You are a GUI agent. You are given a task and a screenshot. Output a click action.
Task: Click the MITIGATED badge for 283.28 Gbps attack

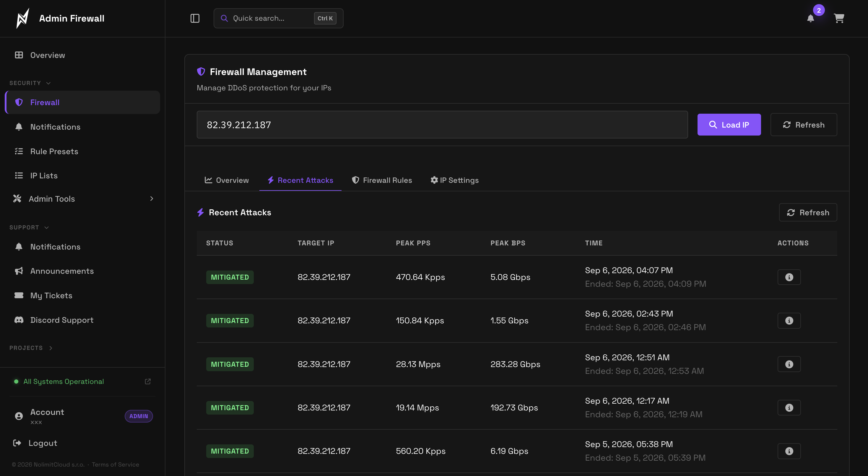tap(230, 364)
